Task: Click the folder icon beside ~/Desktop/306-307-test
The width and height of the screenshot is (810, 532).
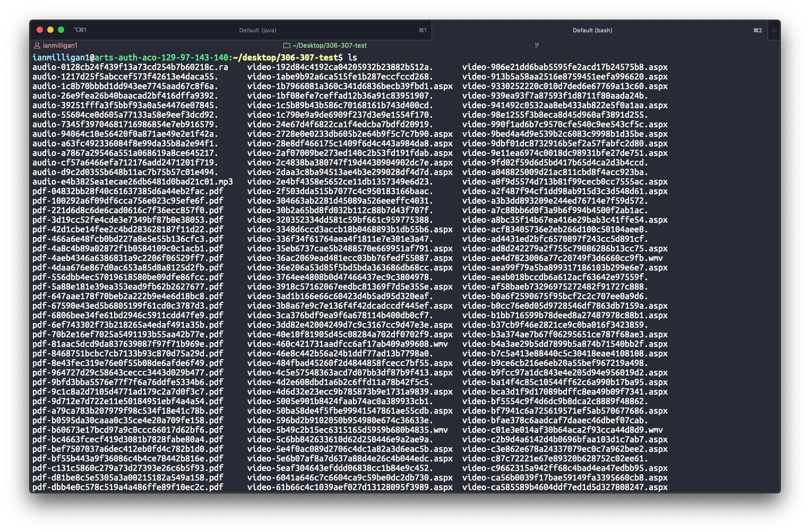Action: (287, 46)
